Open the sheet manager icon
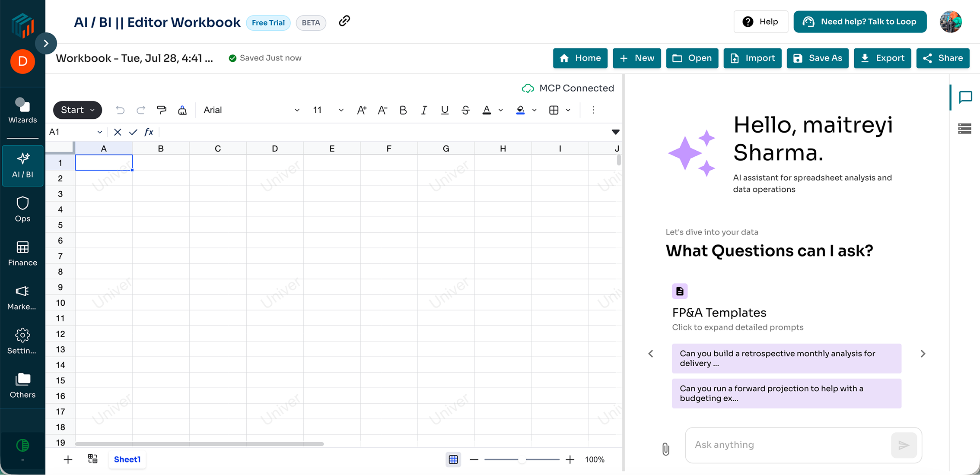This screenshot has height=475, width=980. coord(92,459)
